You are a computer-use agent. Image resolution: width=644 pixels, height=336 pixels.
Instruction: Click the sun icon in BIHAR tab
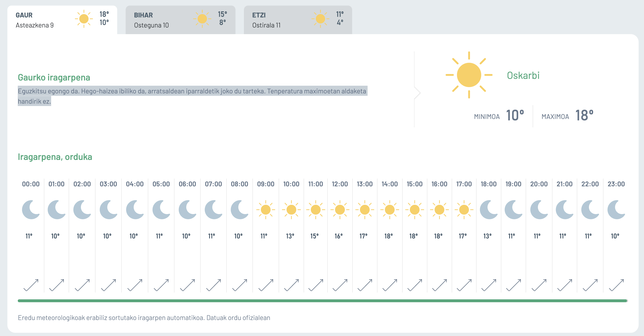click(202, 19)
